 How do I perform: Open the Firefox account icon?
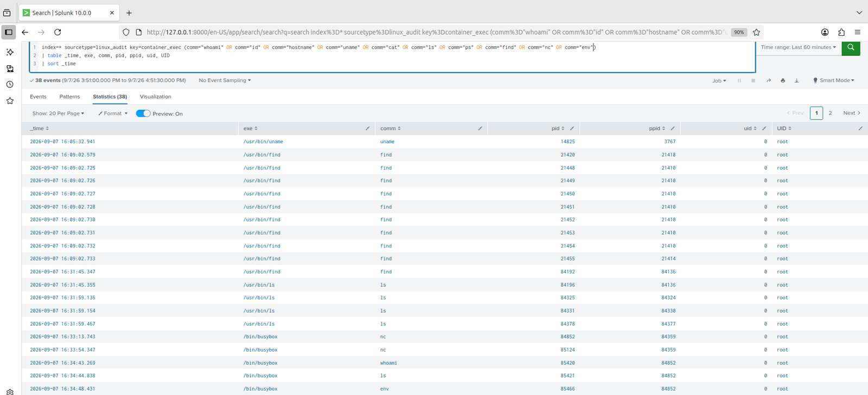(825, 32)
